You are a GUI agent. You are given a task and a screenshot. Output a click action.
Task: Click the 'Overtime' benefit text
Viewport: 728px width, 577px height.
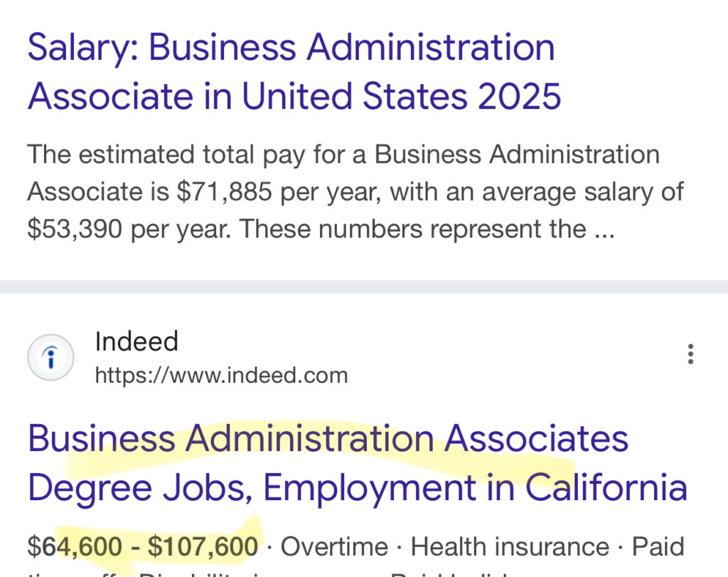(334, 546)
